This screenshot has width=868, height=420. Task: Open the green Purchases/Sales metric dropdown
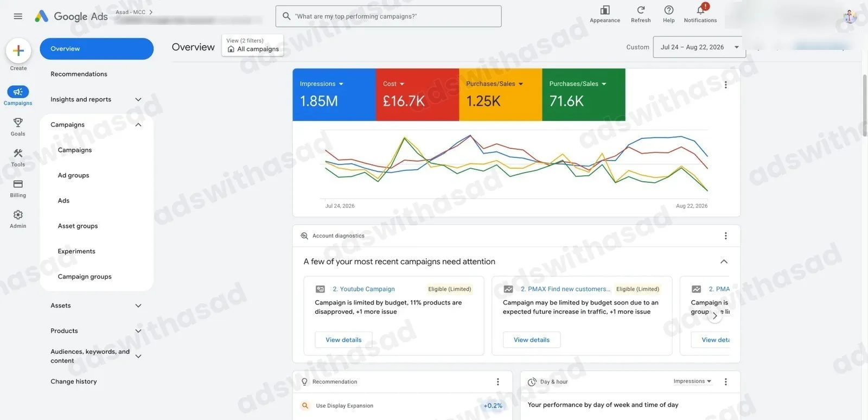click(x=578, y=84)
